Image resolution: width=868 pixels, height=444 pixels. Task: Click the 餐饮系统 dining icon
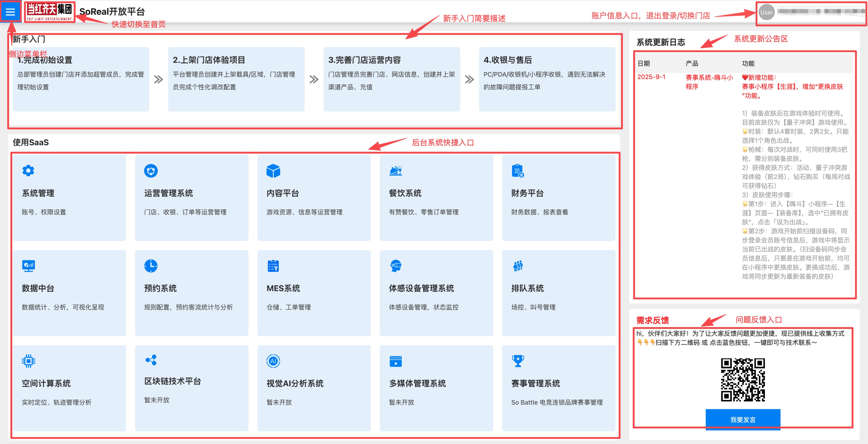click(396, 171)
